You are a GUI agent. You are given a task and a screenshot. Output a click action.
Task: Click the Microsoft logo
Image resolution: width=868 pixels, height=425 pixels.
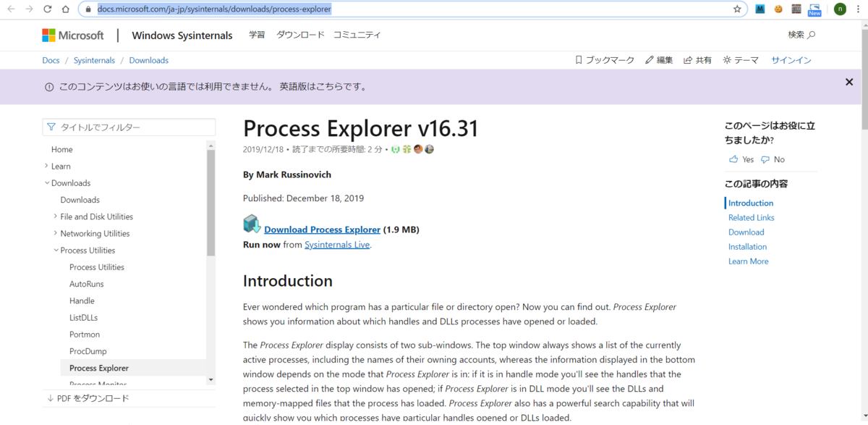tap(73, 35)
